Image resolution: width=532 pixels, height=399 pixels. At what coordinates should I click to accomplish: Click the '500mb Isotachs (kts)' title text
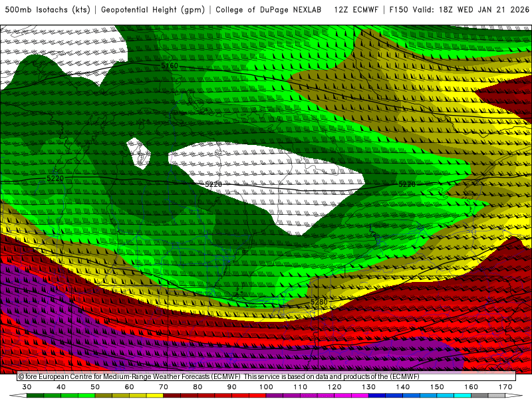tap(48, 10)
